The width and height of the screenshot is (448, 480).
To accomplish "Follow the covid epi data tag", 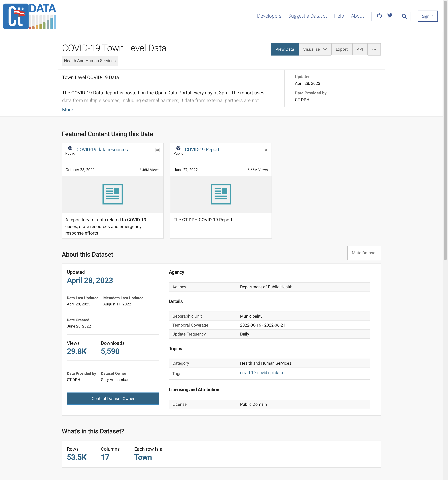I will coord(270,372).
